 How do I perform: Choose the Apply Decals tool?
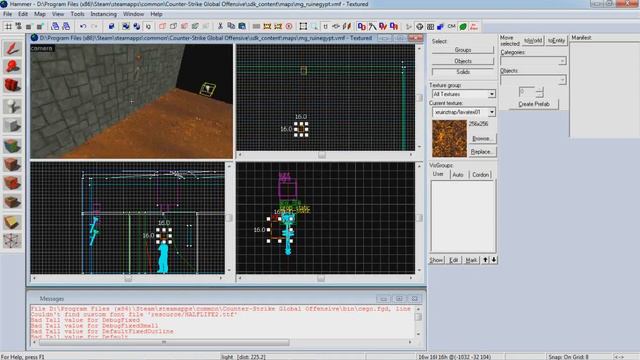click(12, 183)
